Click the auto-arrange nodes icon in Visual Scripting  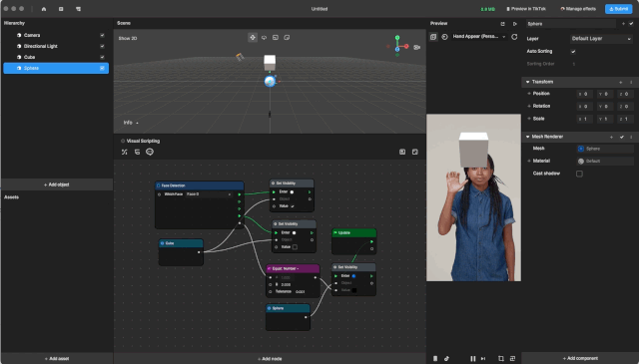coord(124,152)
